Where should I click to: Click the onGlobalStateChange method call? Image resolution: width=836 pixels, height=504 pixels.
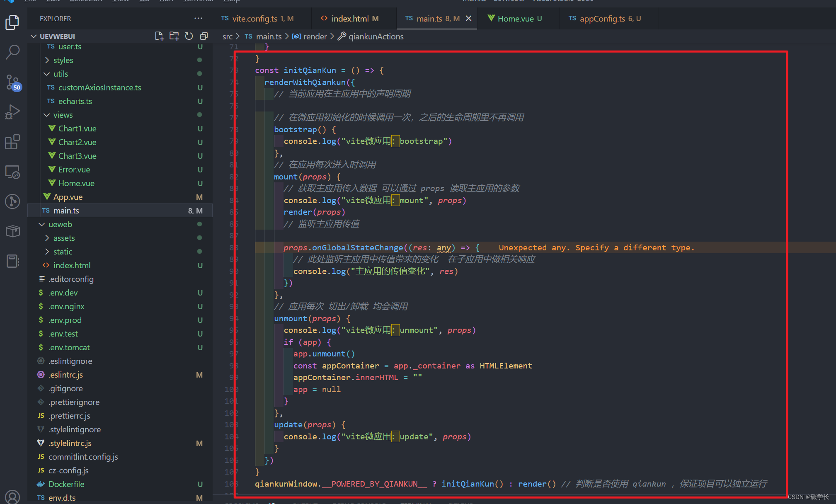point(357,247)
